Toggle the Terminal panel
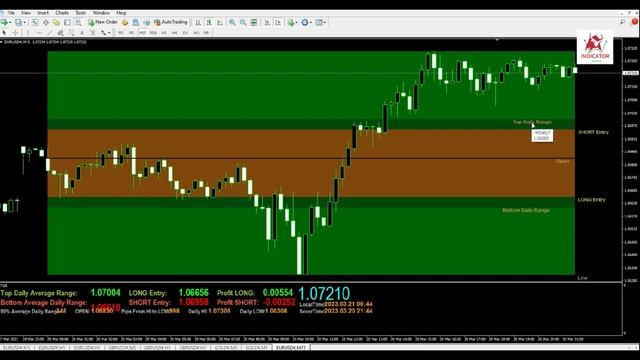Viewport: 640px width, 360px height. pos(67,22)
